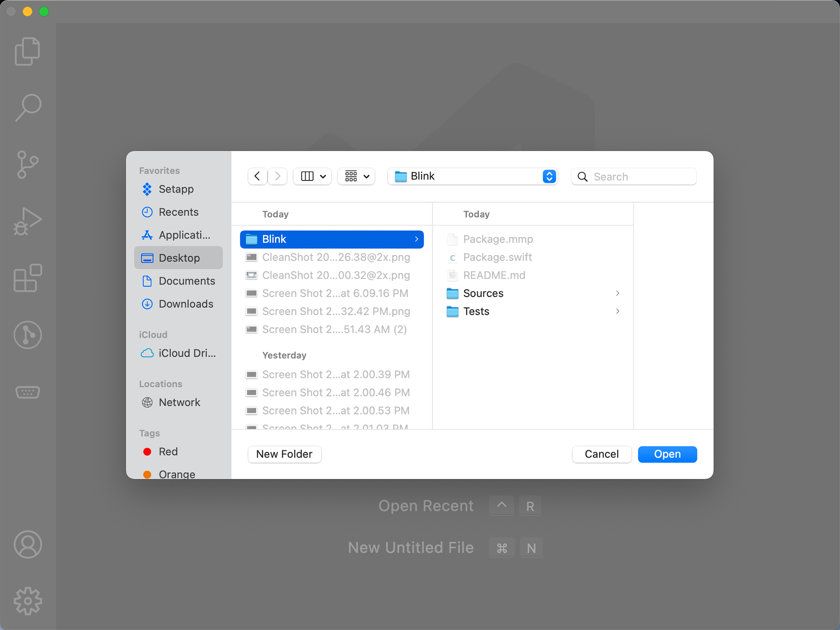The width and height of the screenshot is (840, 630).
Task: Open the group-by options dropdown
Action: [357, 176]
